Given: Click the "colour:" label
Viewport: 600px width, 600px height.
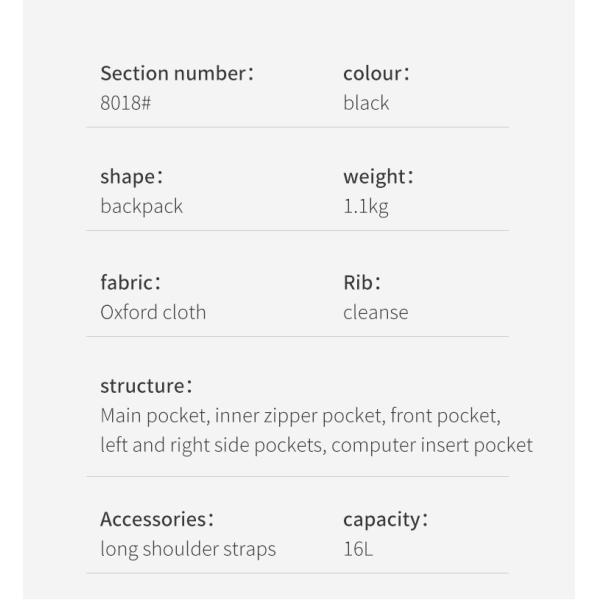Looking at the screenshot, I should 376,73.
